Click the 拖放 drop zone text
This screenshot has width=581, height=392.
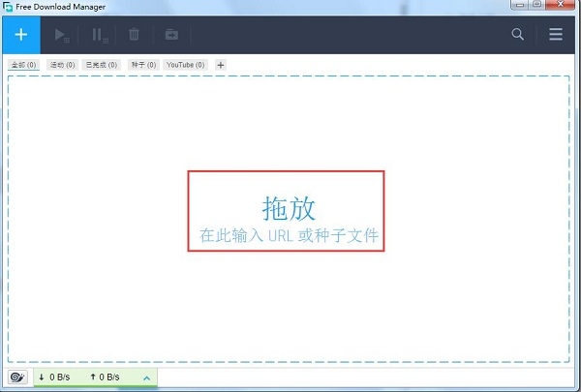pyautogui.click(x=289, y=208)
